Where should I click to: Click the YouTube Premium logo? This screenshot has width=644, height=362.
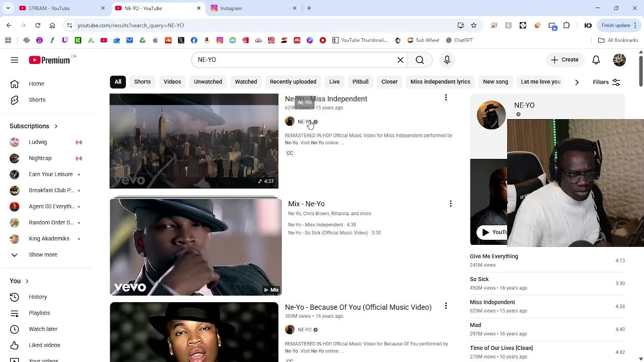click(49, 60)
